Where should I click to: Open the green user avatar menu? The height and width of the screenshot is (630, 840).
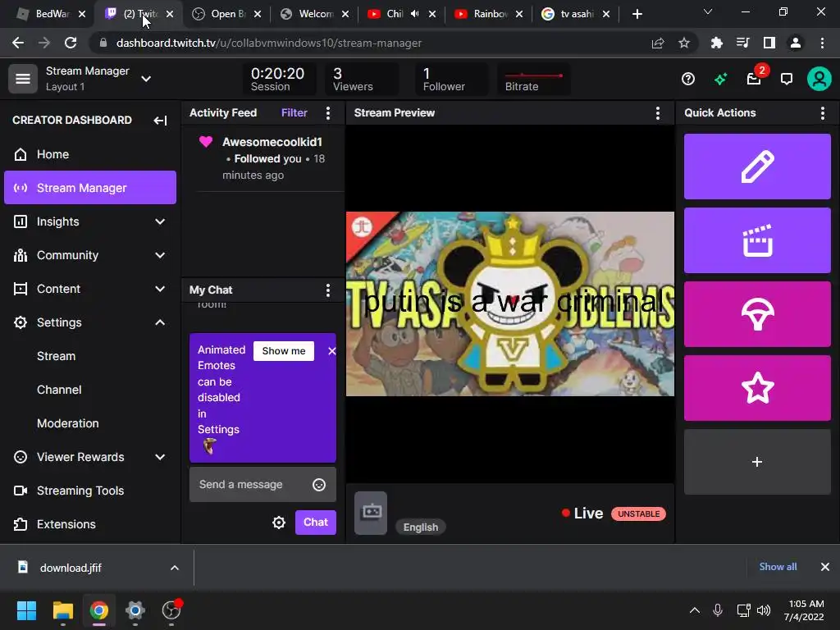(x=819, y=79)
